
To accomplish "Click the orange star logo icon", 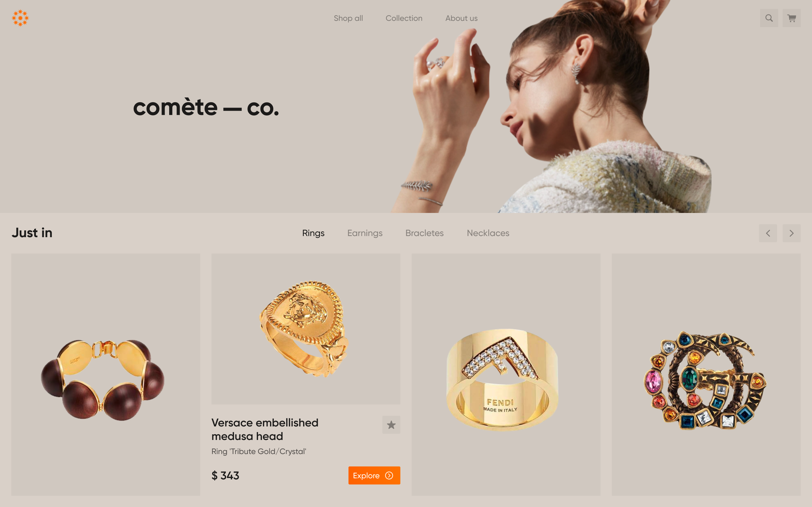I will tap(20, 18).
